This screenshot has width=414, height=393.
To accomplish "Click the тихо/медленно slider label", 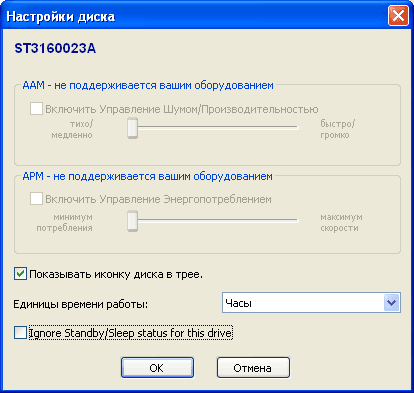I will pos(72,129).
